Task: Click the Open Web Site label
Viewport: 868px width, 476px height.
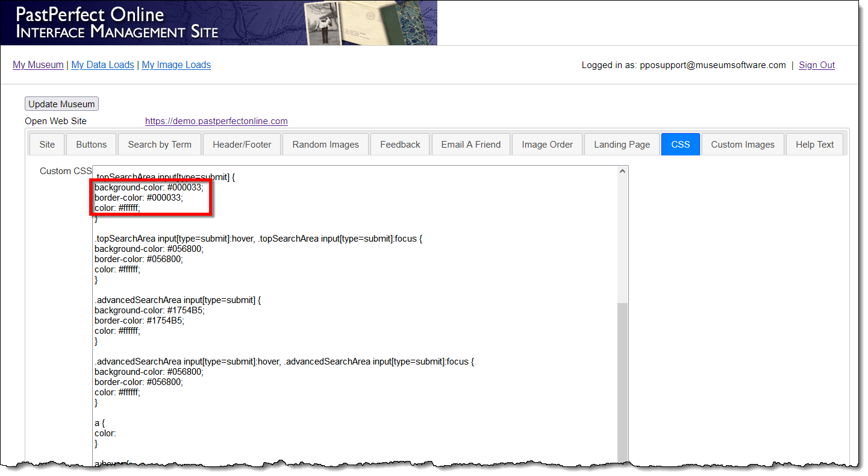Action: (55, 121)
